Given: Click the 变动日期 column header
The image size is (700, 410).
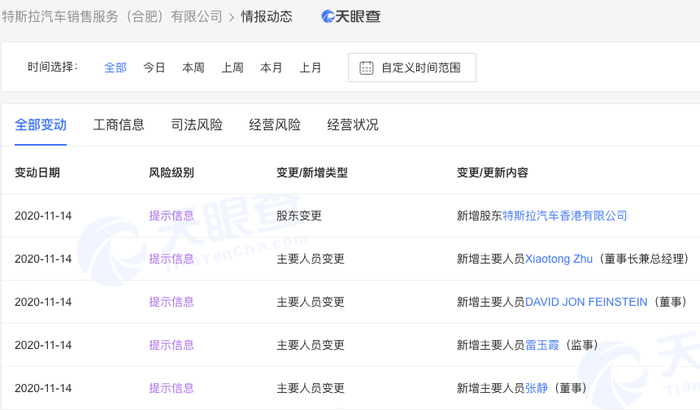Looking at the screenshot, I should [37, 172].
